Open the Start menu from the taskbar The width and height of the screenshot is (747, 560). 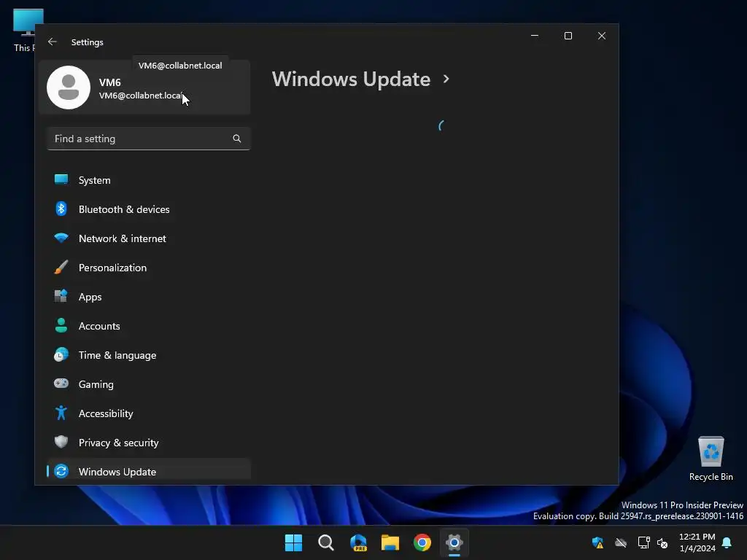point(293,542)
